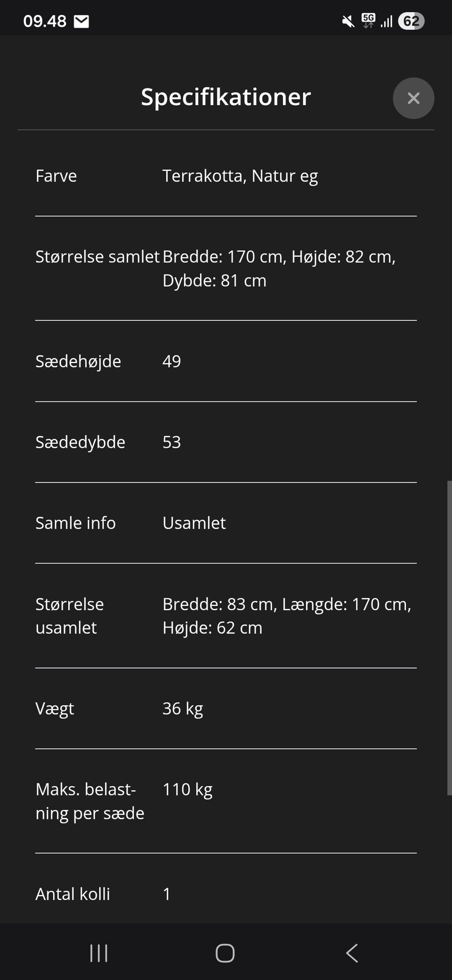This screenshot has width=452, height=980.
Task: Open the recent apps overview
Action: (x=99, y=953)
